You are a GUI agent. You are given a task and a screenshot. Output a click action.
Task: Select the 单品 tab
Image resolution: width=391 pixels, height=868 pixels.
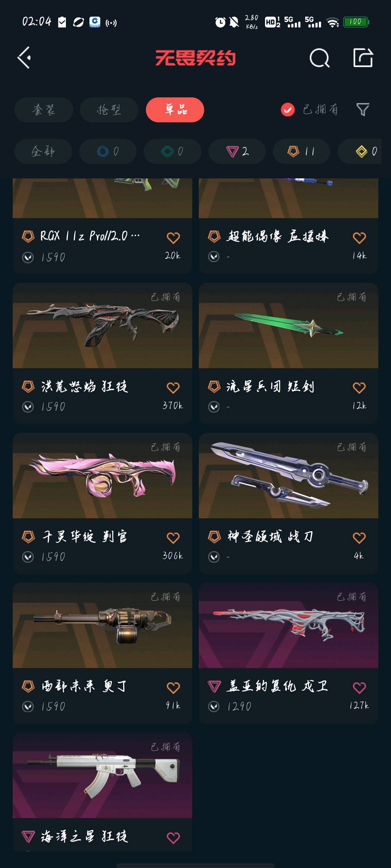click(175, 110)
